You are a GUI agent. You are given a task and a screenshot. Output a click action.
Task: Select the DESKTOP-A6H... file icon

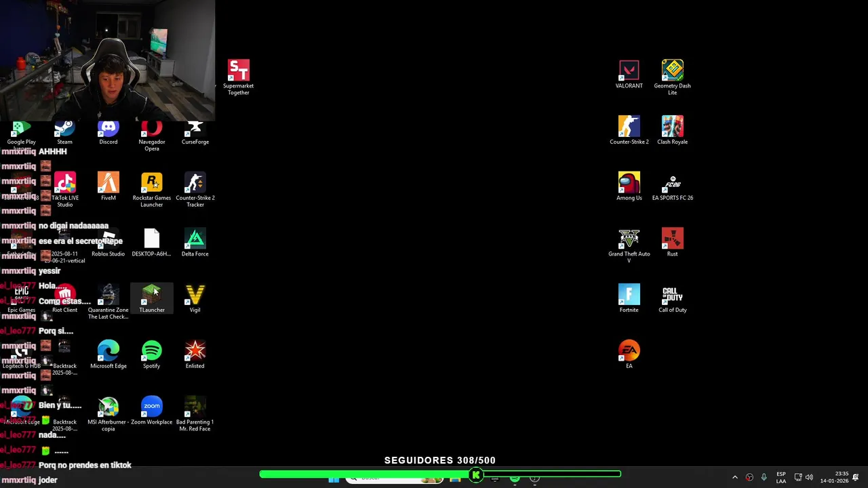tap(151, 242)
